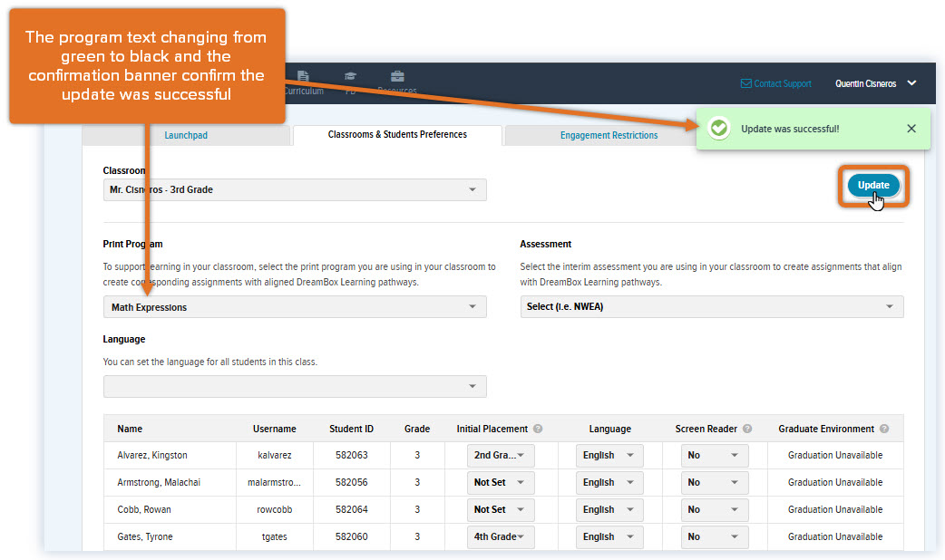Open the Classroom dropdown
Screen dimensions: 945x560
click(295, 189)
